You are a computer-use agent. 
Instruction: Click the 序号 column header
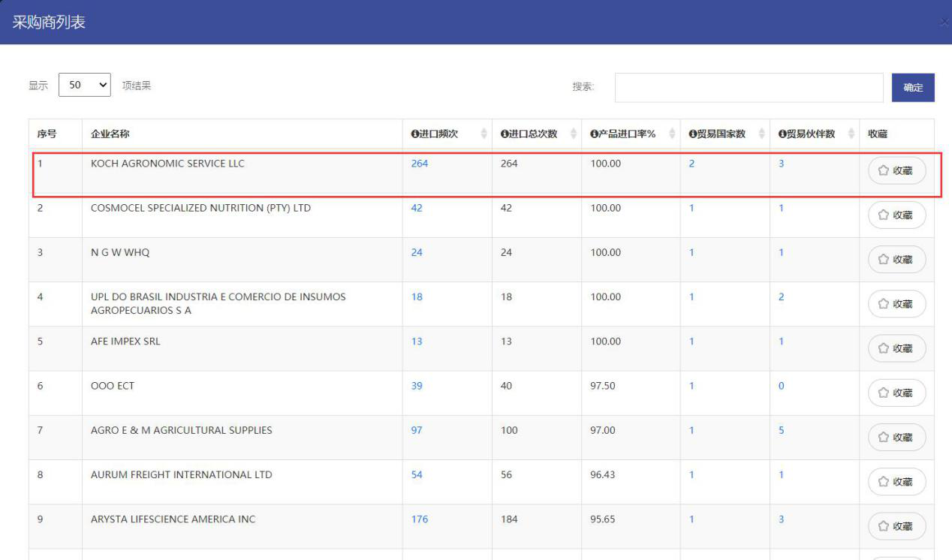(x=47, y=134)
